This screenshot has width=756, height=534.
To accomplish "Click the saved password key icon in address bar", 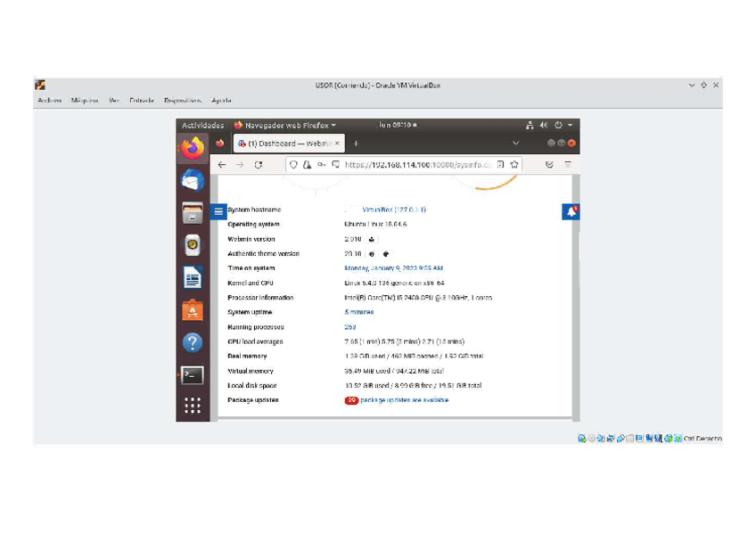I will (x=322, y=165).
